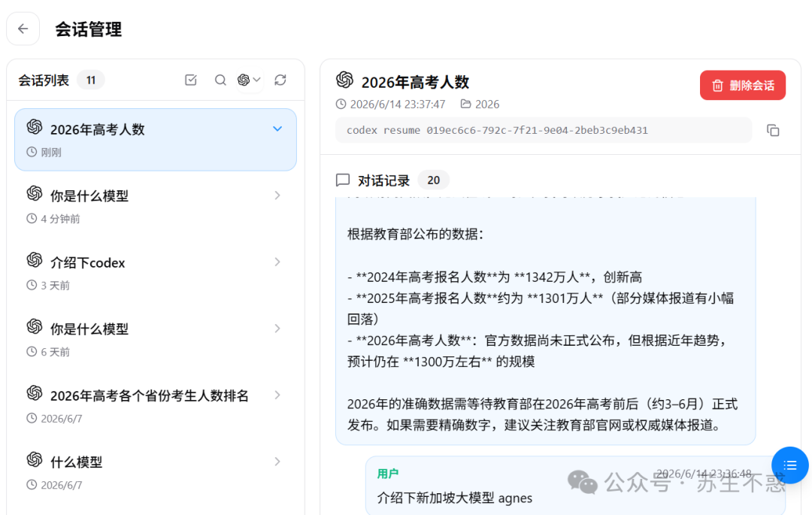Delete the session with 删除会话 button
This screenshot has height=515, width=812.
tap(743, 86)
